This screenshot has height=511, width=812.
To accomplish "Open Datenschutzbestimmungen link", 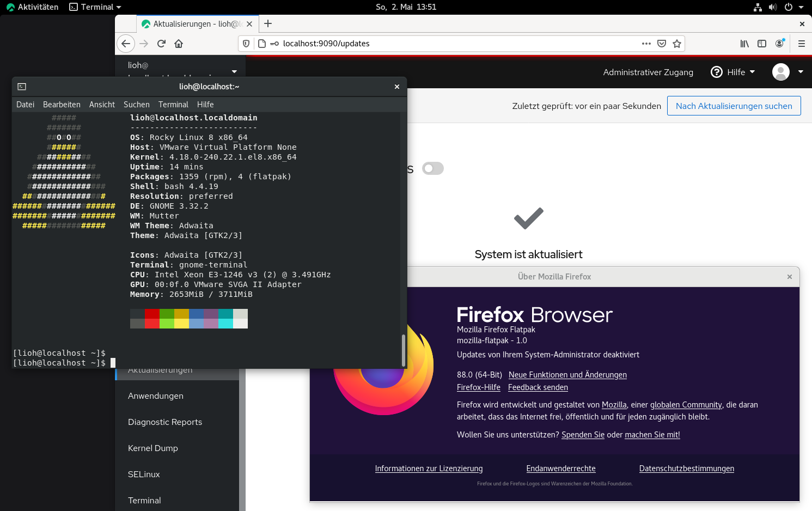I will coord(687,469).
